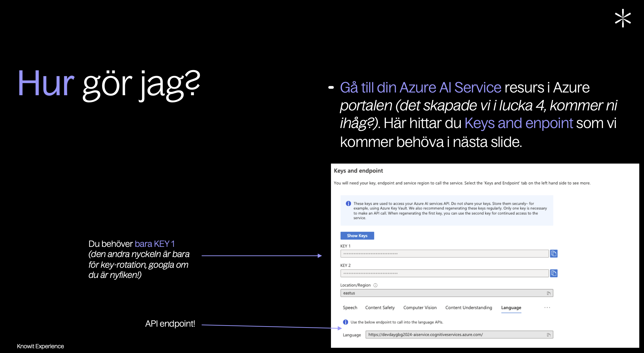Click the 'KEY 2' field label
644x353 pixels.
[345, 265]
